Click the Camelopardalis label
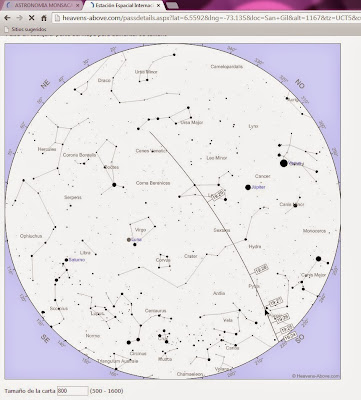361x400 pixels. tap(227, 67)
